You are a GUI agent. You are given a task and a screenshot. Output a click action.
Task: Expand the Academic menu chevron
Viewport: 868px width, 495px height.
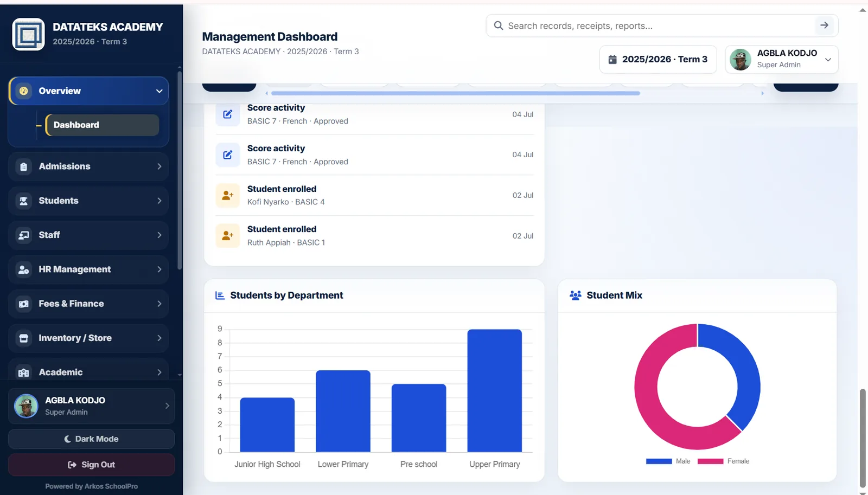click(x=159, y=372)
